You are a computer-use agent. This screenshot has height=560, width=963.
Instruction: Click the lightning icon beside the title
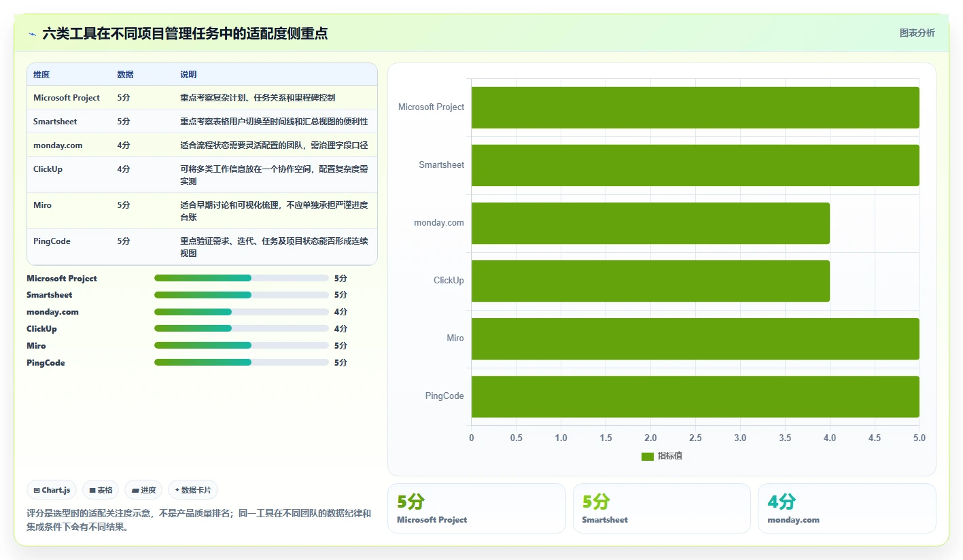pos(32,33)
